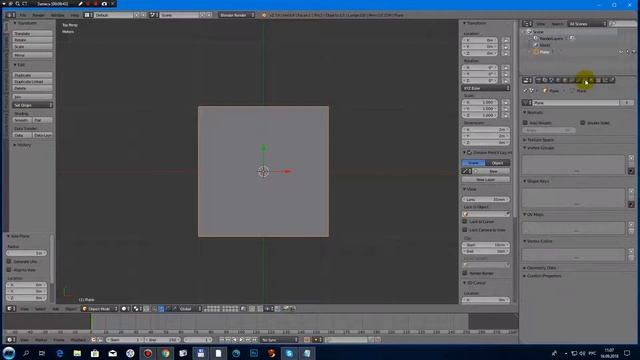Viewport: 640px width, 360px height.
Task: Expand the Custom Properties panel
Action: click(x=542, y=276)
